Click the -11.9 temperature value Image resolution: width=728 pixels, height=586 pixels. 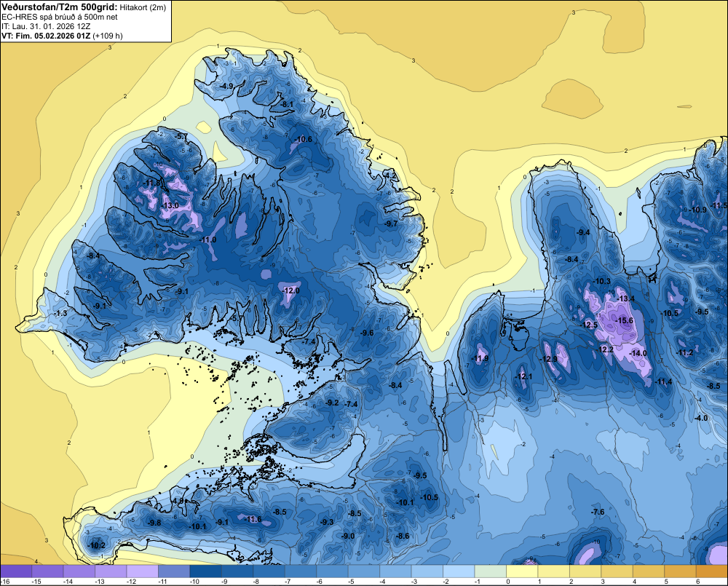[480, 358]
